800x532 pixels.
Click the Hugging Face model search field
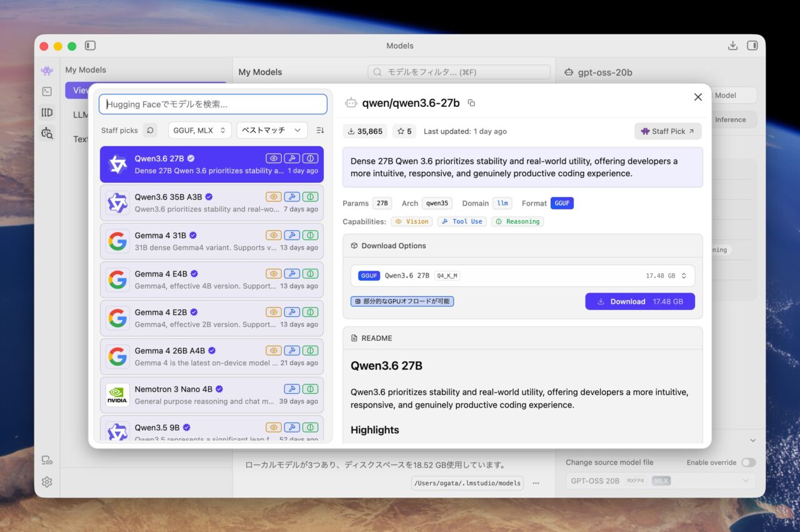[x=212, y=104]
